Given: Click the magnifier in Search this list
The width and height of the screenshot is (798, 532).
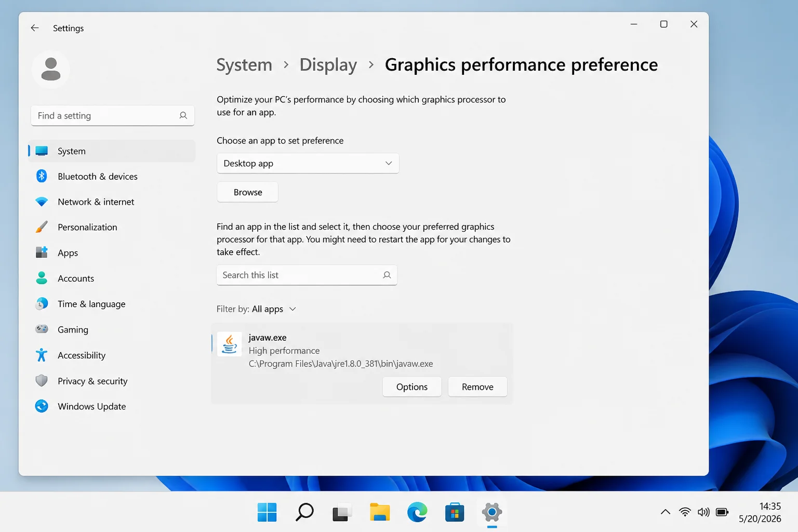Looking at the screenshot, I should 387,275.
